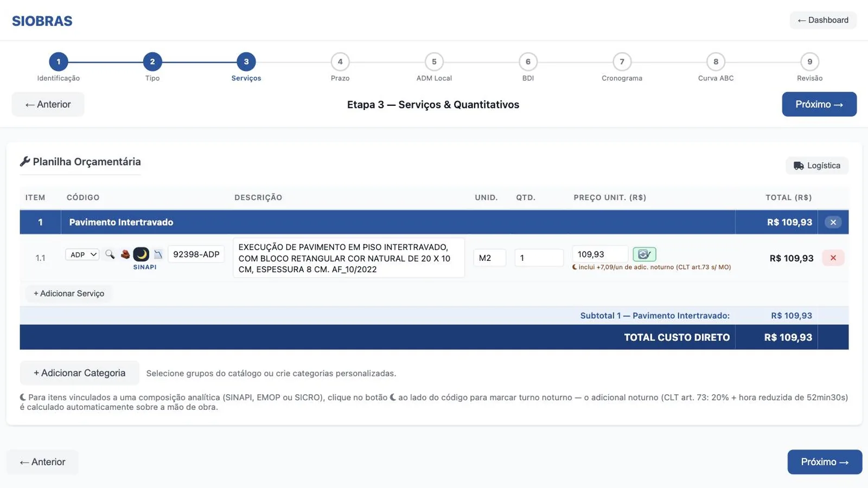Viewport: 868px width, 488px height.
Task: Click the SINAPI label under the row icons
Action: click(145, 267)
